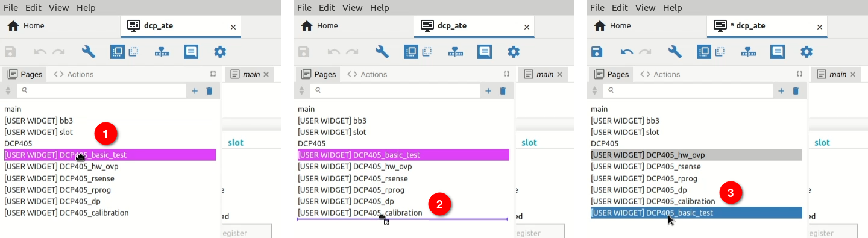Click the page search field in left panel
The height and width of the screenshot is (238, 868).
click(x=101, y=90)
